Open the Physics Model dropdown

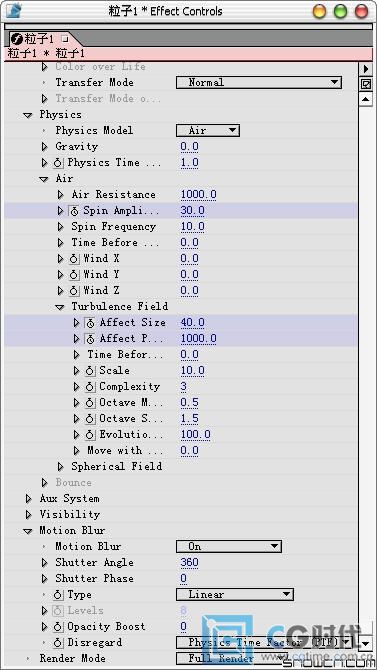click(x=208, y=130)
